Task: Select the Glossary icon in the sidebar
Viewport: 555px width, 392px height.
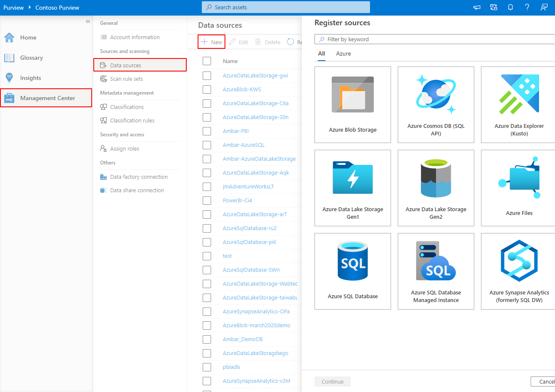Action: tap(9, 58)
